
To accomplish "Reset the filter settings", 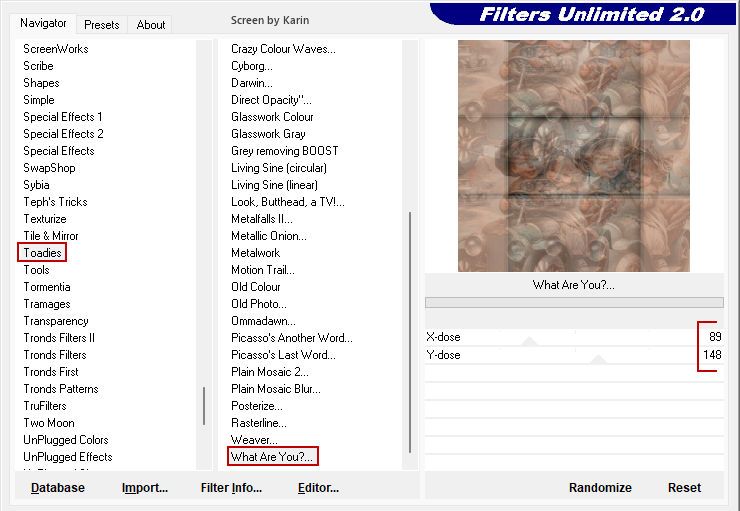I will [684, 488].
